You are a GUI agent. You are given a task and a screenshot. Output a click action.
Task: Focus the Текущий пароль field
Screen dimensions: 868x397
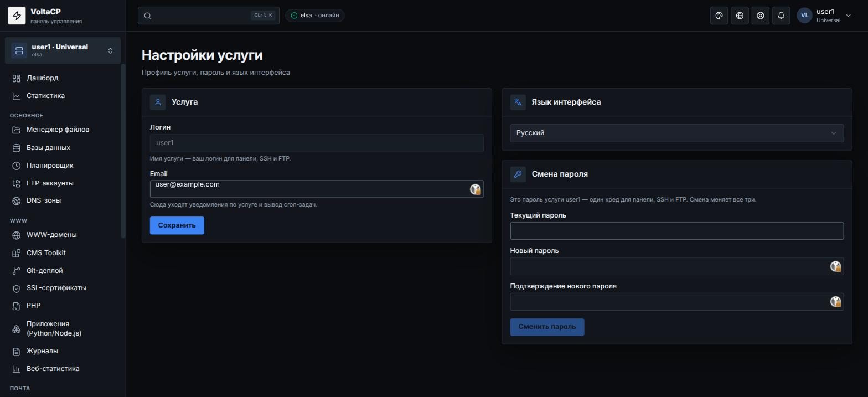(x=677, y=231)
